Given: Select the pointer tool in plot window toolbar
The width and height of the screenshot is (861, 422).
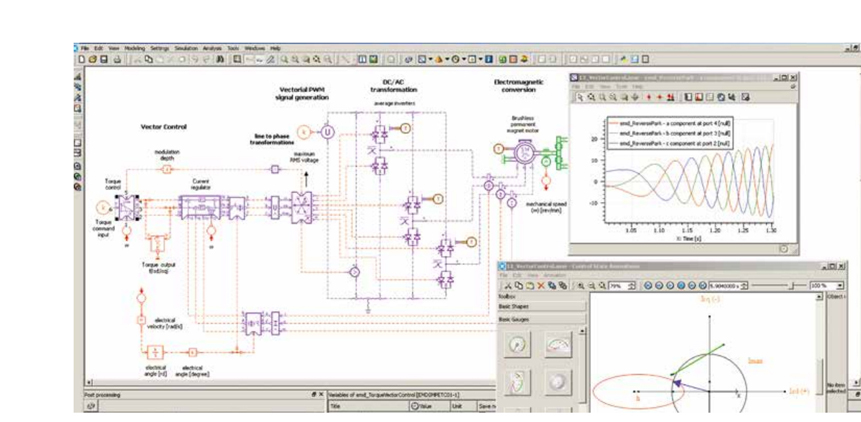Looking at the screenshot, I should [578, 98].
